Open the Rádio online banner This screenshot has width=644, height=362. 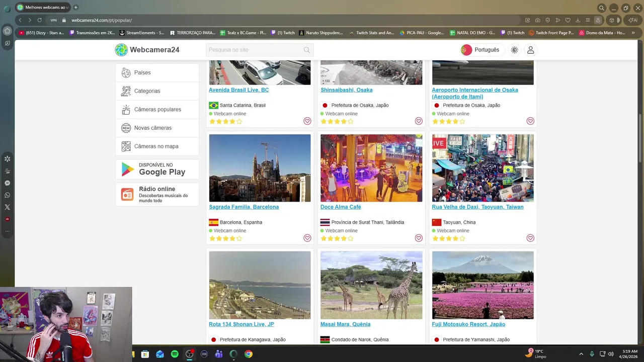[157, 194]
